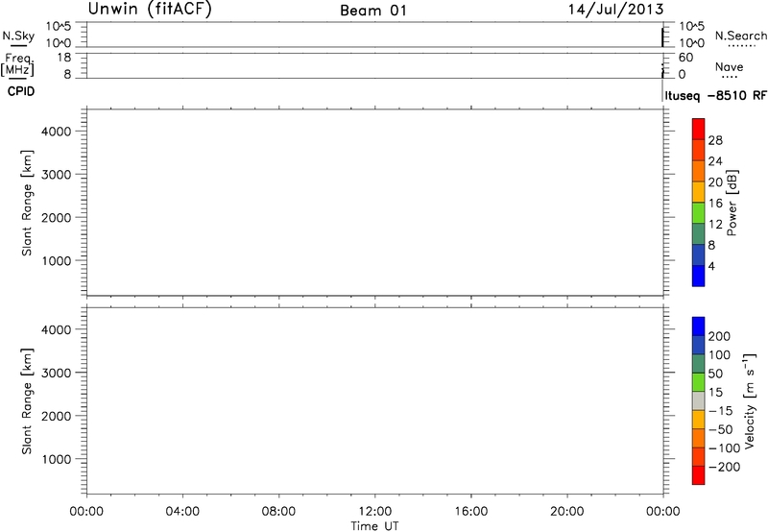
Task: Click the '12' power colorbar label
Action: point(715,225)
